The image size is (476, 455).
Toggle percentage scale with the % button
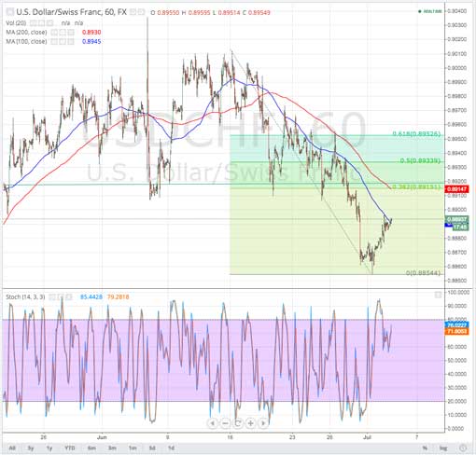[425, 448]
